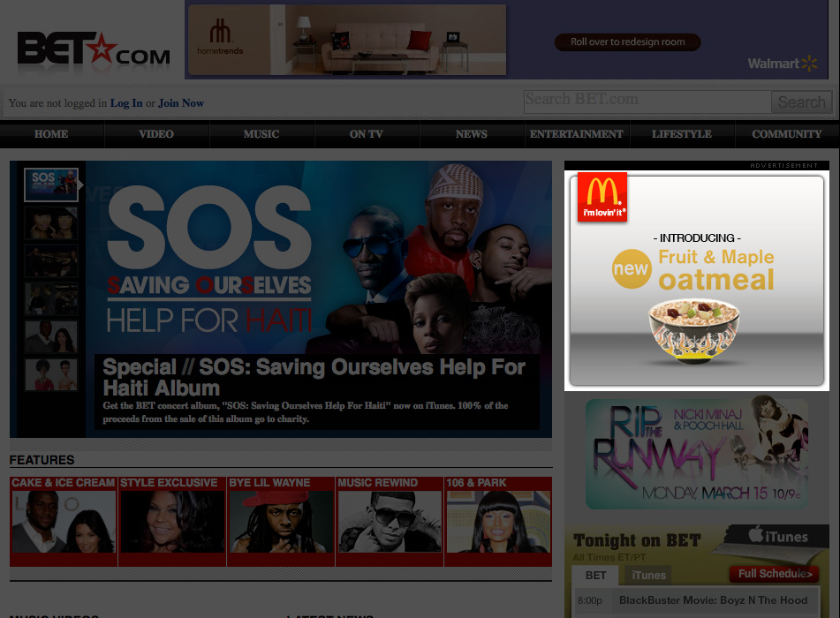The image size is (840, 618).
Task: Go to the Community section
Action: tap(786, 134)
